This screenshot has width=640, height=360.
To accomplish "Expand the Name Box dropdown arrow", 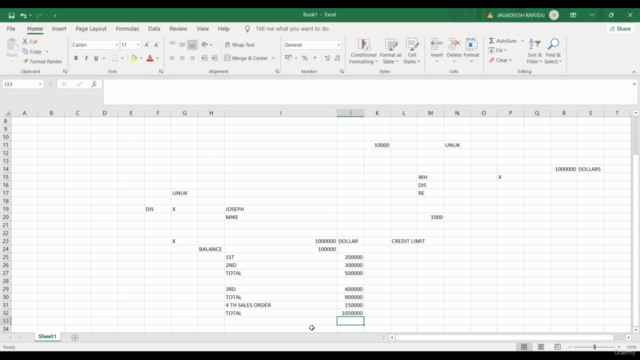I will 40,84.
